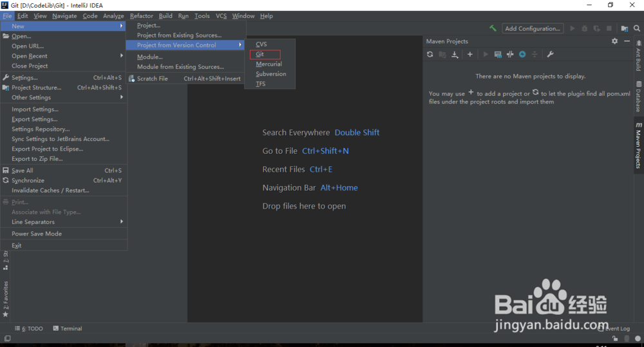The width and height of the screenshot is (644, 347).
Task: Click the Debug bug icon in toolbar
Action: pos(585,28)
